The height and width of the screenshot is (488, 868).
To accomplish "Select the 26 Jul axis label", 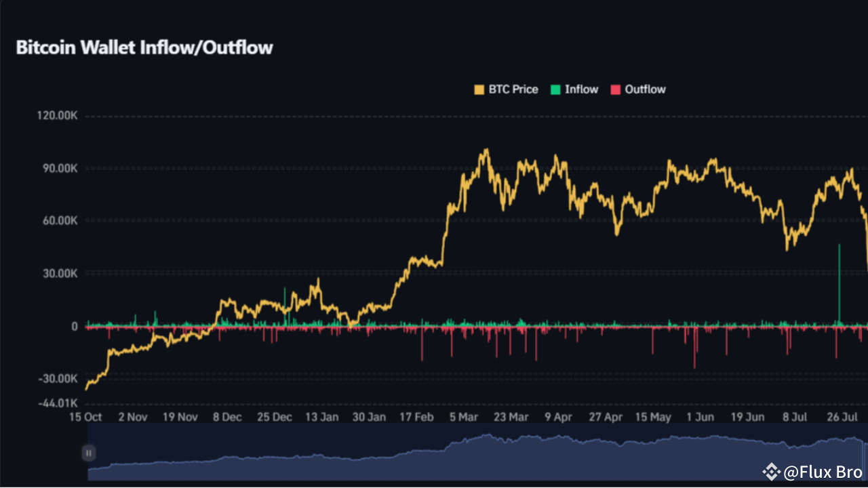I will point(842,417).
